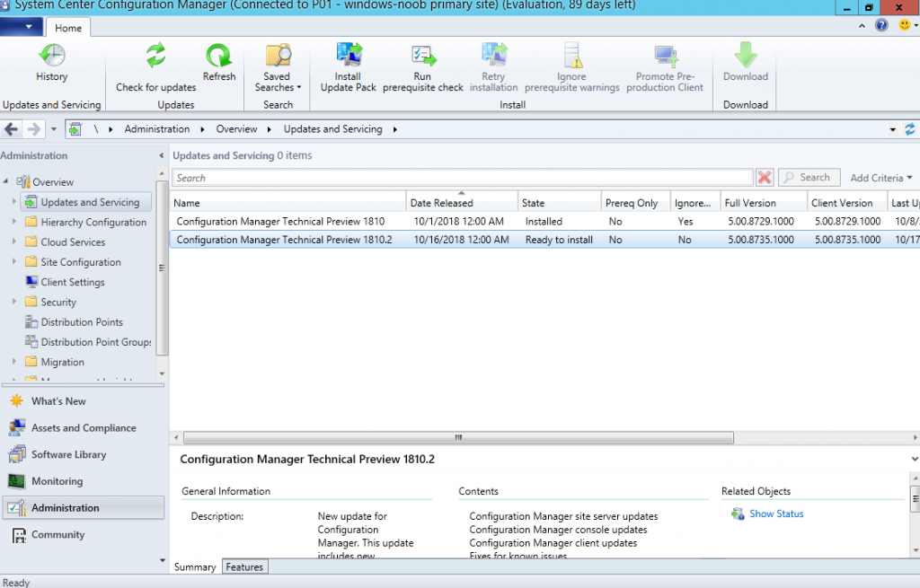Screen dimensions: 920x588
Task: Select Distribution Points node
Action: click(82, 322)
